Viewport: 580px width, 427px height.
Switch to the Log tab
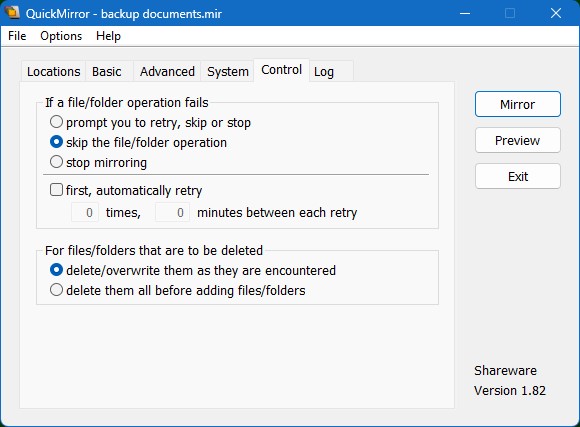coord(324,71)
